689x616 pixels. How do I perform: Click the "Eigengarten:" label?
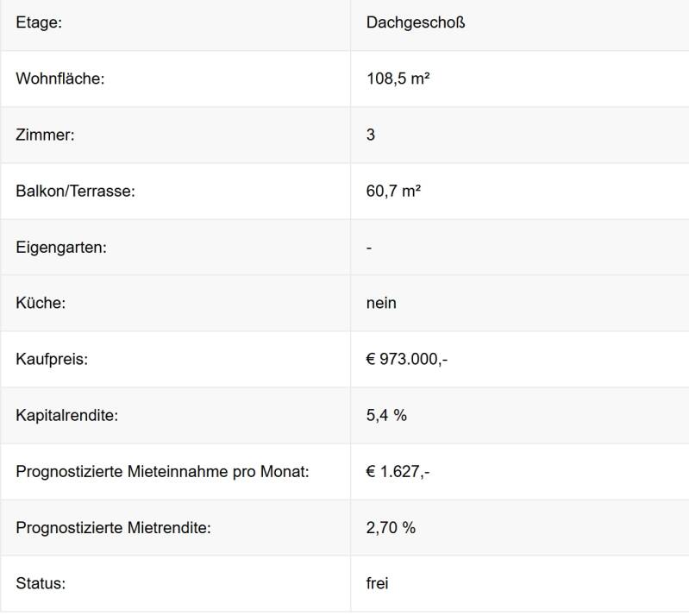tap(61, 247)
